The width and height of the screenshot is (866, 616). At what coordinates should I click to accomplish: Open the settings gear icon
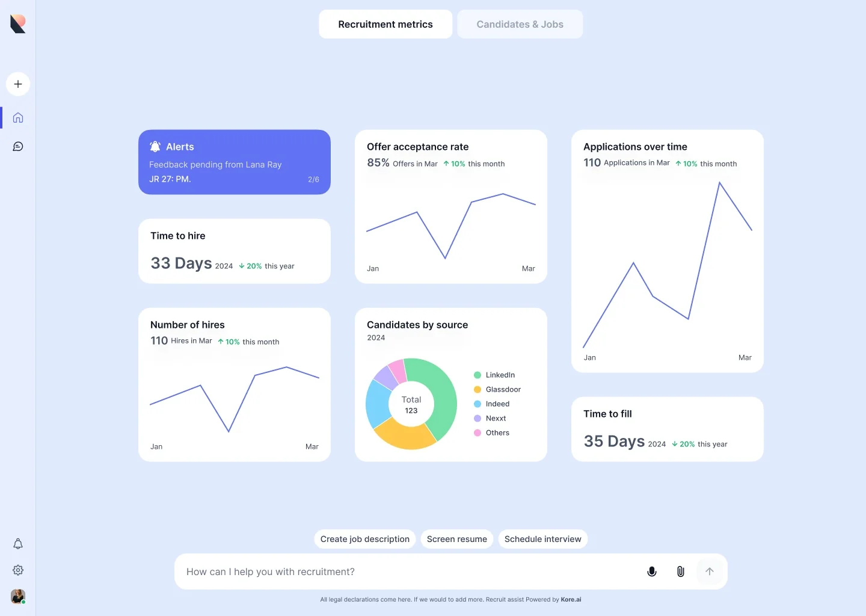17,570
